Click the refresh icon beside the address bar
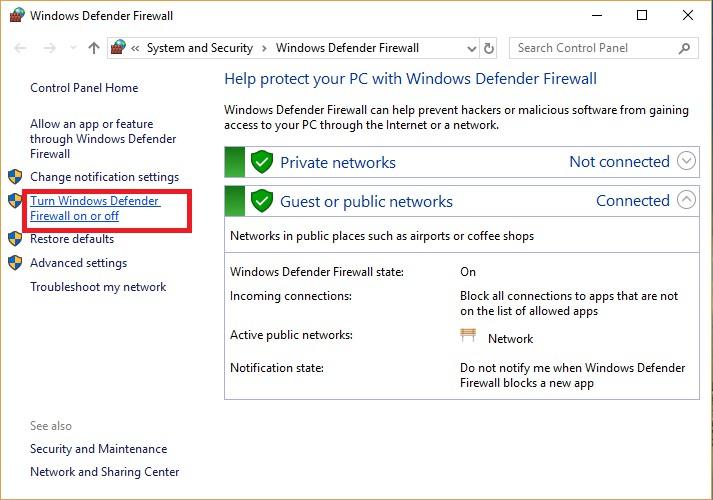The height and width of the screenshot is (500, 713). point(489,48)
